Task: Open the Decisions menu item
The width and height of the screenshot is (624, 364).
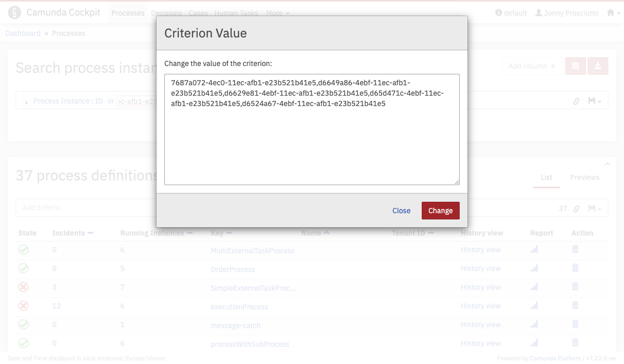Action: [166, 13]
